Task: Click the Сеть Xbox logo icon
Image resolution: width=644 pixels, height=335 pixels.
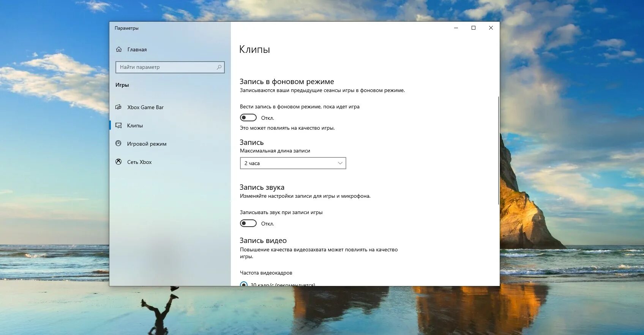Action: pyautogui.click(x=118, y=162)
